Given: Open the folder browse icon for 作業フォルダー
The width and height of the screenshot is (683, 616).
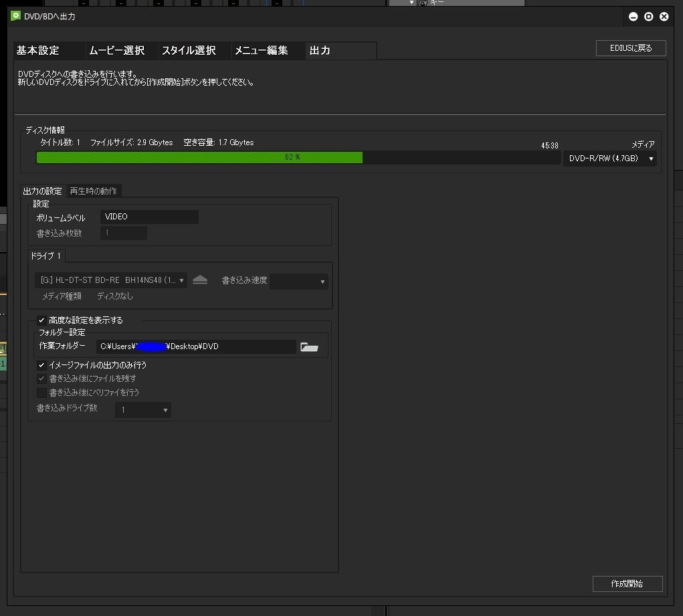Looking at the screenshot, I should click(309, 346).
